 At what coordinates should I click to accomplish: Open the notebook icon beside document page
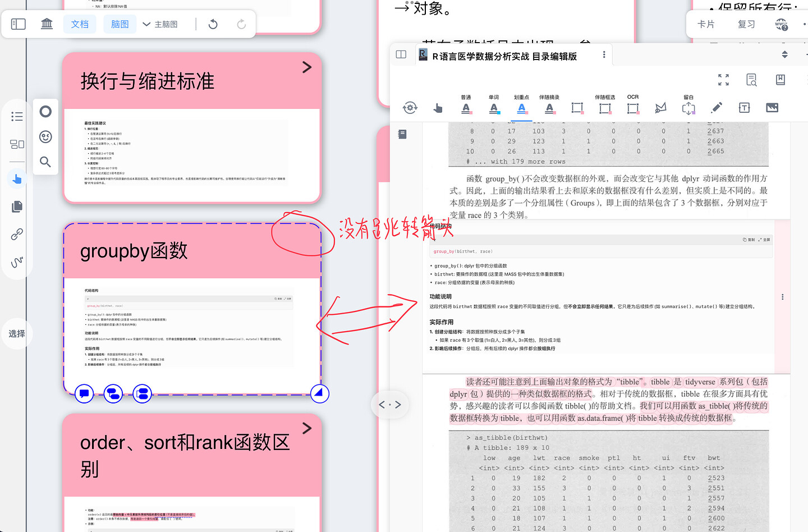(402, 134)
